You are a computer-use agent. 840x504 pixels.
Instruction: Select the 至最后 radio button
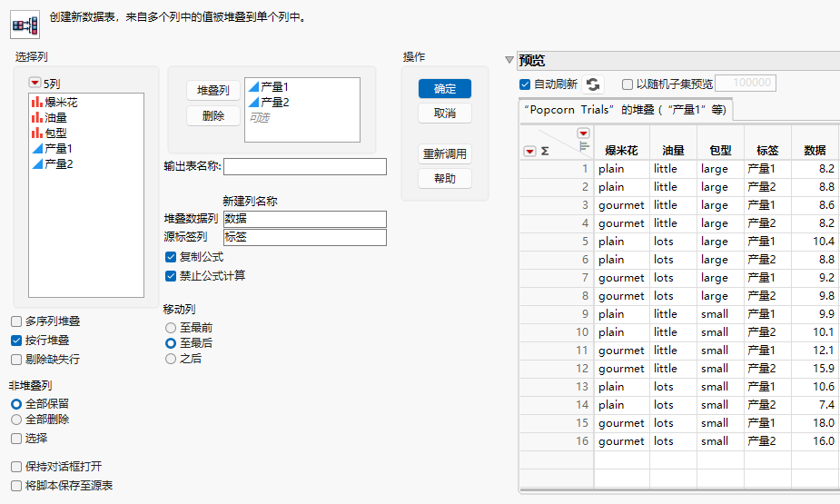click(171, 343)
